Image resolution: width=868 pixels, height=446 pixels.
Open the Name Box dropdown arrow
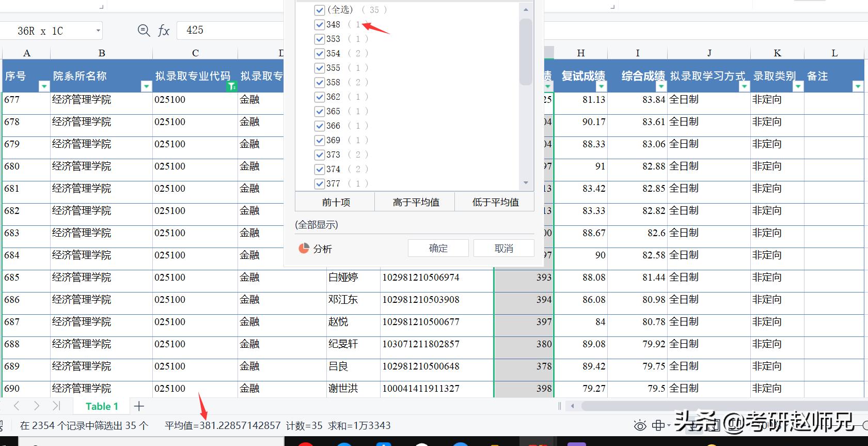(x=98, y=30)
